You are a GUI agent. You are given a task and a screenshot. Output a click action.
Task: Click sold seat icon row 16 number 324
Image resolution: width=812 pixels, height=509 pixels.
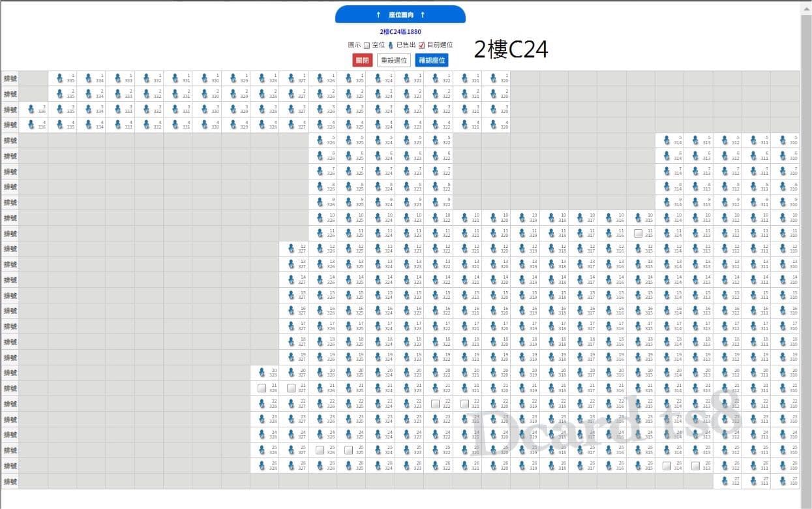[378, 311]
